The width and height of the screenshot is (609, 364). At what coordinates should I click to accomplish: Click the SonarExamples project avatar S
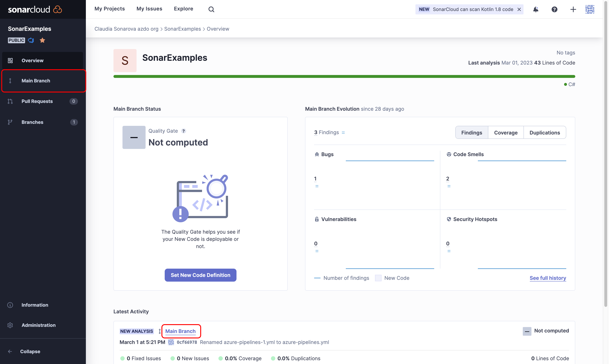pos(125,61)
